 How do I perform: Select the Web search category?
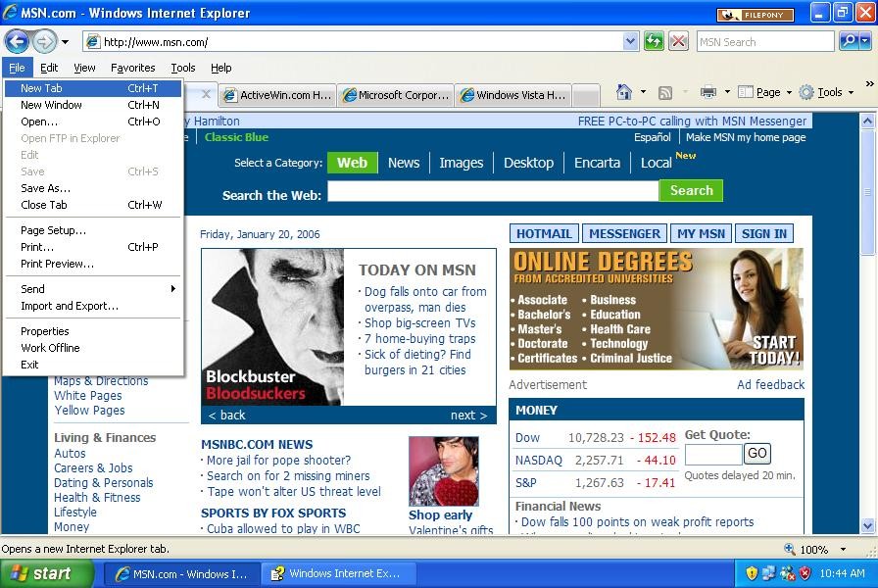(352, 163)
